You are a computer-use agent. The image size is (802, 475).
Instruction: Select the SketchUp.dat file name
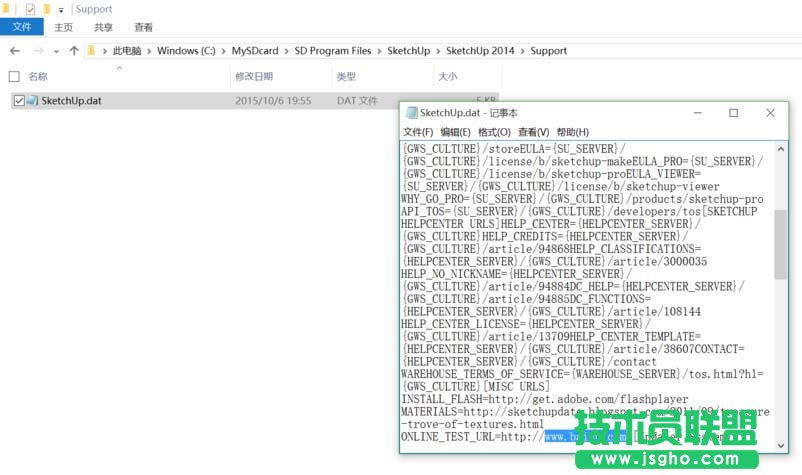tap(71, 101)
